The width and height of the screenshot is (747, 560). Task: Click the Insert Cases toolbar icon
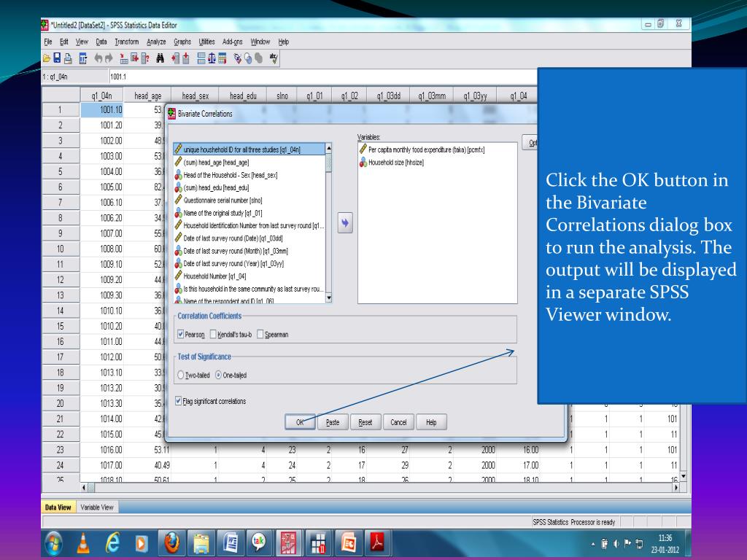point(176,58)
